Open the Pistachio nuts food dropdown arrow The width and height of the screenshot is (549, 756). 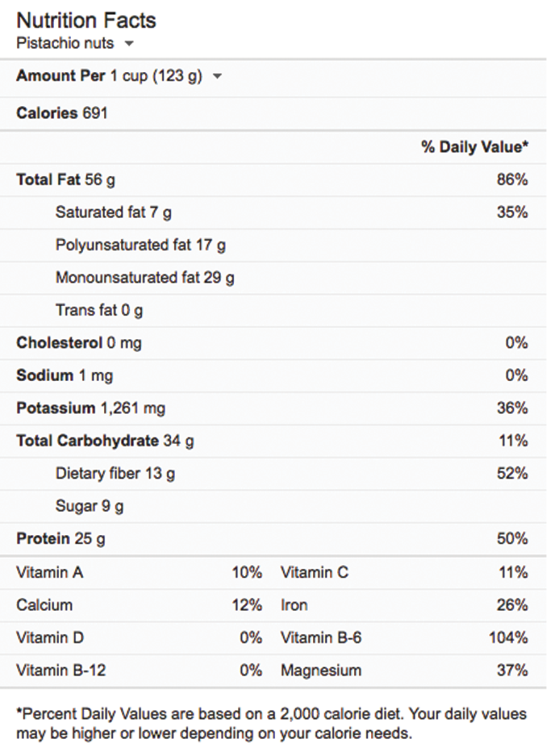[129, 44]
